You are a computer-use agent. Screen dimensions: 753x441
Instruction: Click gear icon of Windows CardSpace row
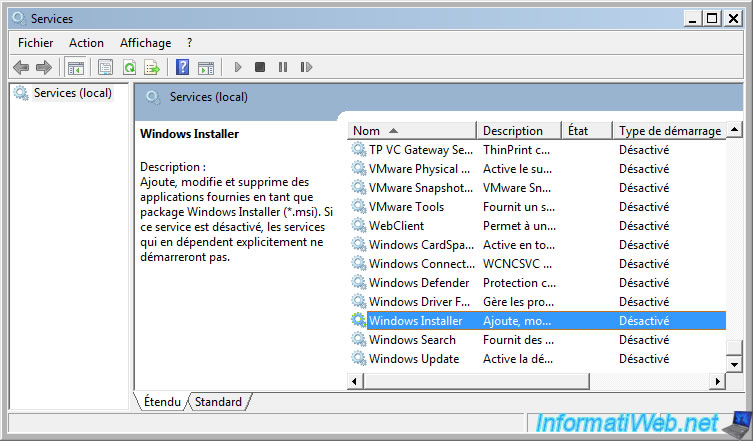pos(358,245)
